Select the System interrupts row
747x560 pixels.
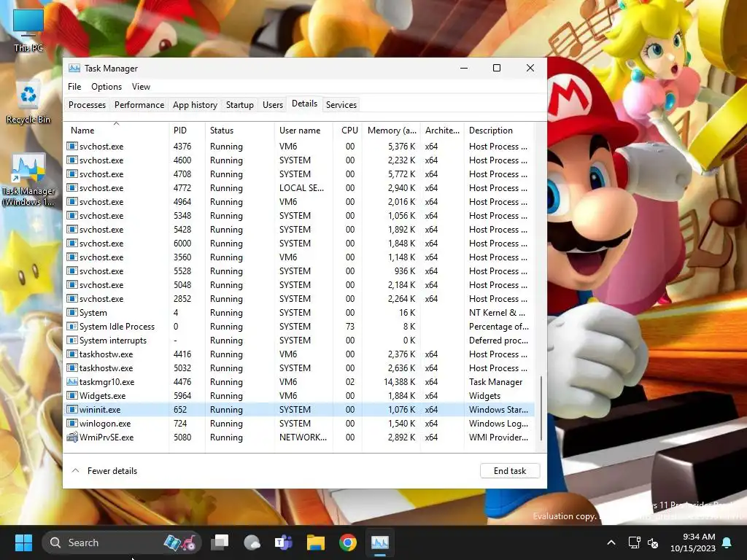(x=300, y=341)
